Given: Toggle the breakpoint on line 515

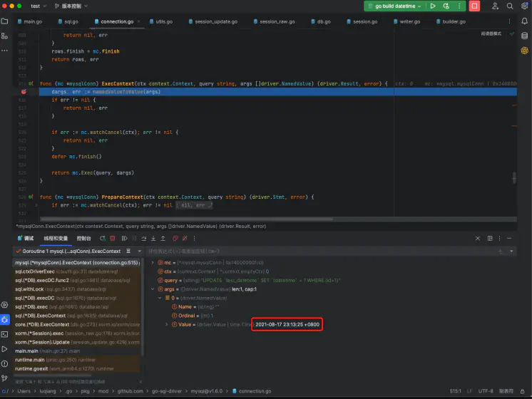Looking at the screenshot, I should [24, 91].
